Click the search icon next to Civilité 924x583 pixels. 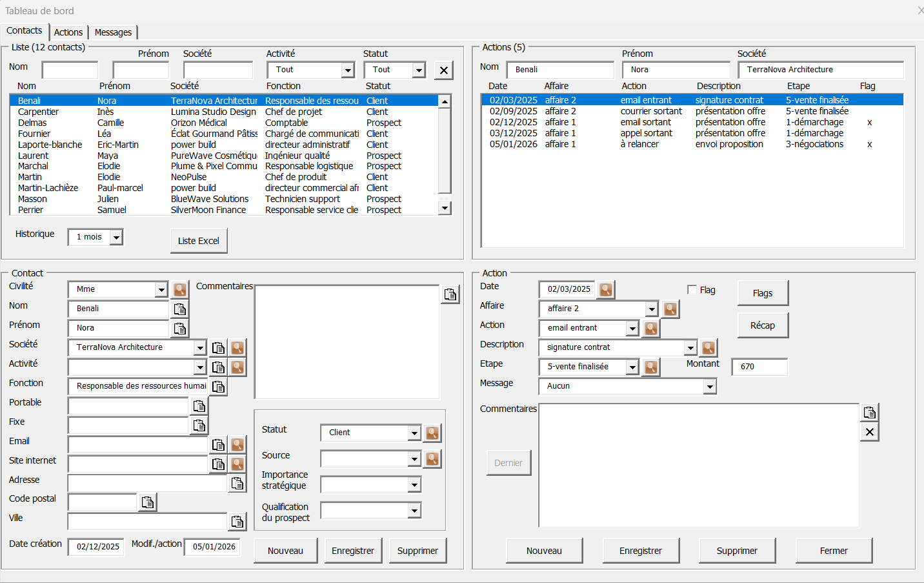pos(180,289)
